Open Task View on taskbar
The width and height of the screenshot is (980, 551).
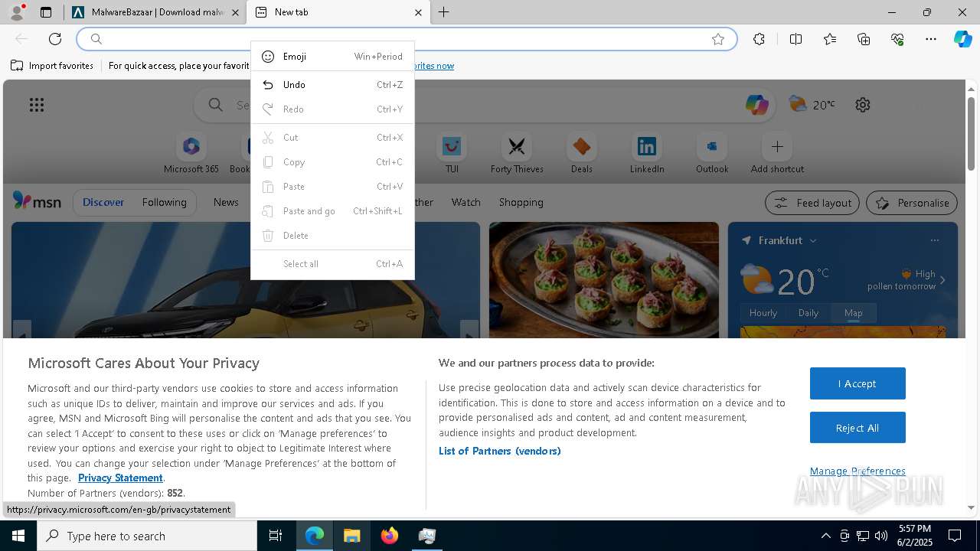tap(276, 536)
